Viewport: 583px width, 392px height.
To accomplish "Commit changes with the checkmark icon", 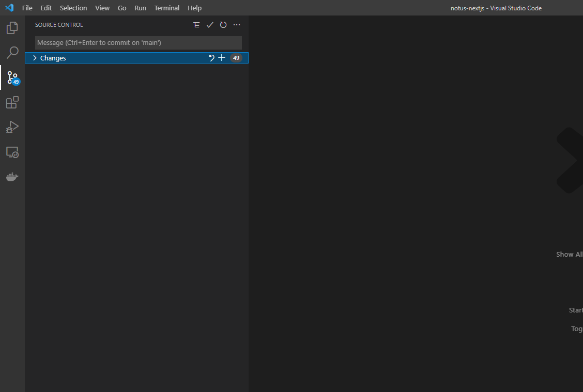I will [x=210, y=25].
